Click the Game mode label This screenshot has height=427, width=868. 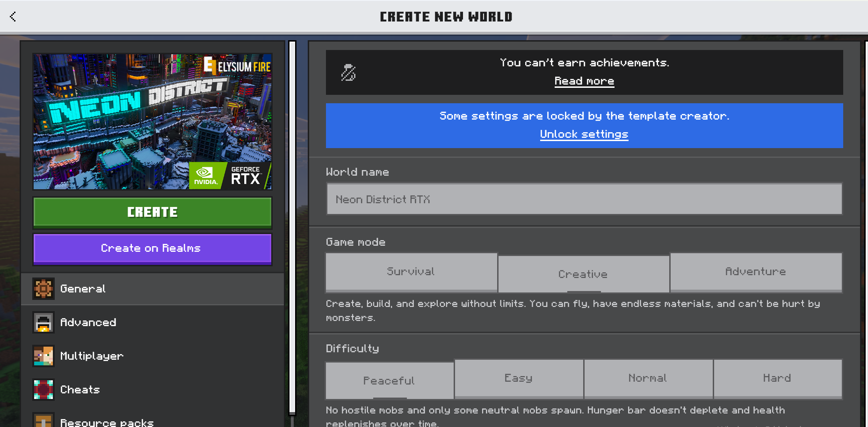pyautogui.click(x=355, y=242)
